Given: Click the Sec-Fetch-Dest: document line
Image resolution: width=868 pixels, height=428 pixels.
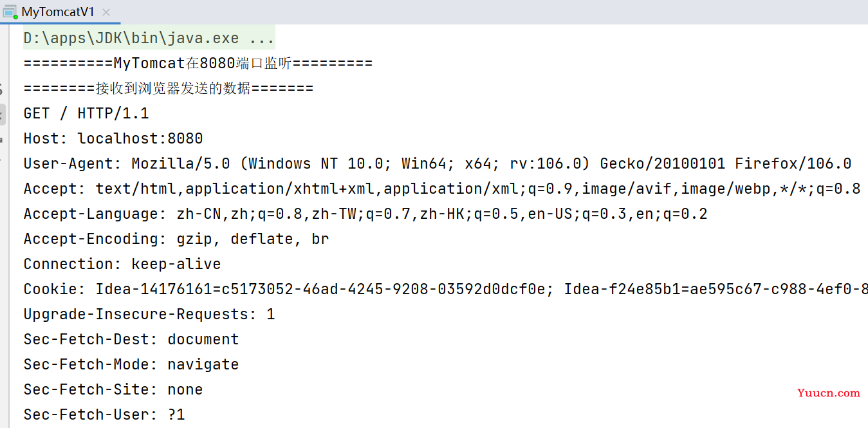Looking at the screenshot, I should [x=131, y=340].
